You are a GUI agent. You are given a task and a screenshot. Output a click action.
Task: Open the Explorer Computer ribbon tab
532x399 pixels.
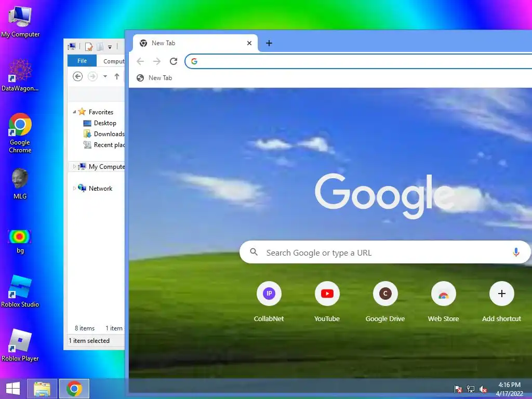click(114, 61)
